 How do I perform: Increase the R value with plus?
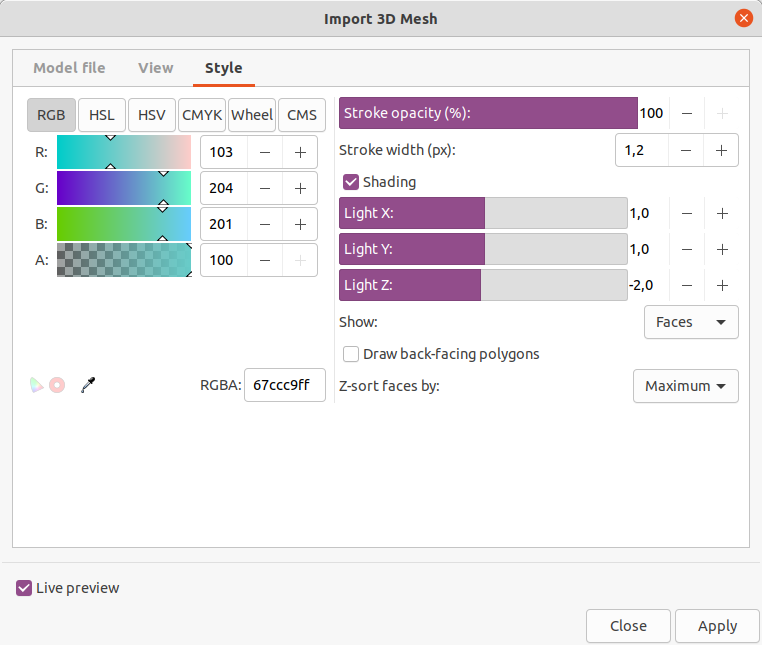pos(300,152)
